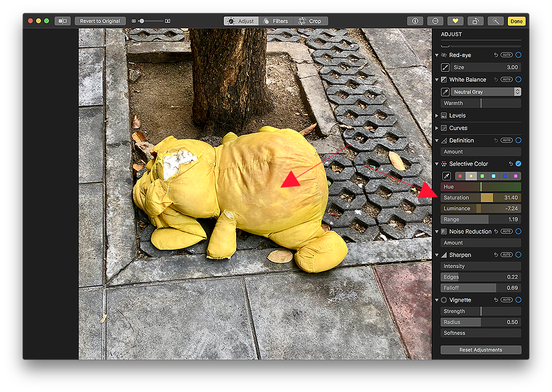Click the Selective Color Range slider

(x=480, y=220)
